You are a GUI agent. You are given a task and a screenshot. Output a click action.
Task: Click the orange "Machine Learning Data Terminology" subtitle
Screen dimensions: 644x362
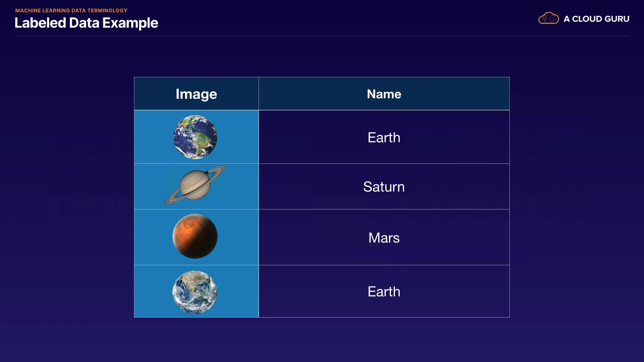click(71, 10)
